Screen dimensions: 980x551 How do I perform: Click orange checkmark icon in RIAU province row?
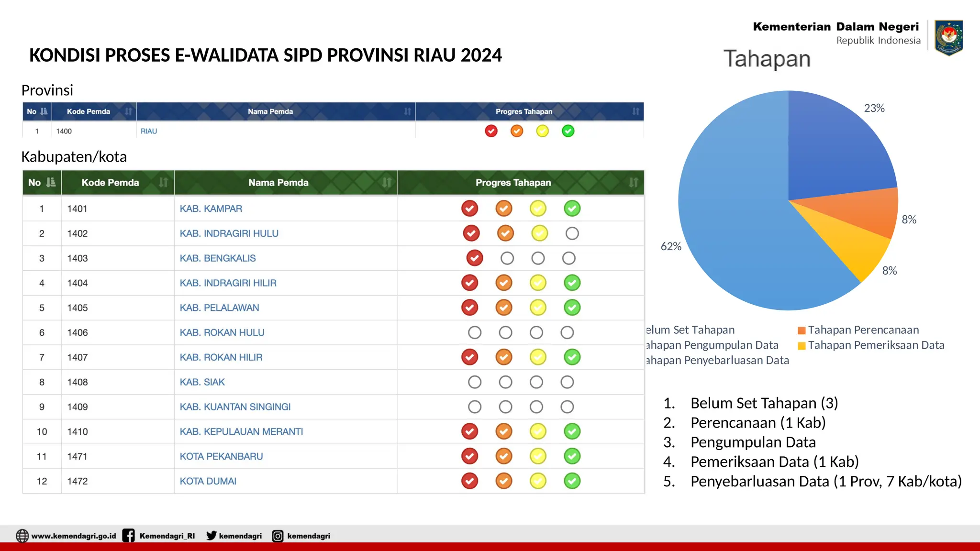[x=516, y=131]
